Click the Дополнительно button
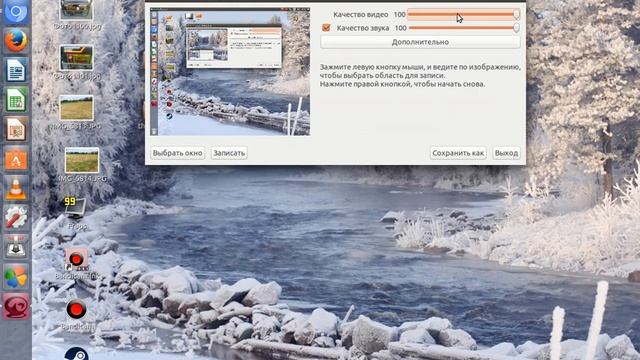The image size is (640, 360). (x=420, y=42)
